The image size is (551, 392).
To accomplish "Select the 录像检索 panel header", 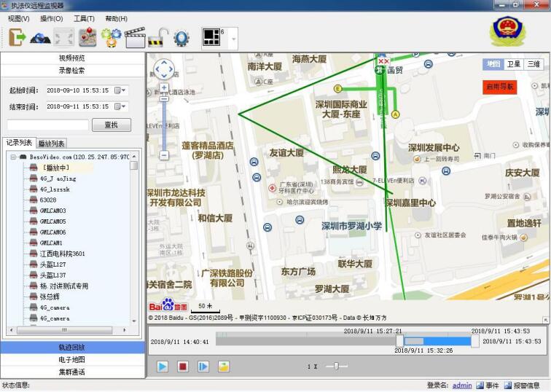I will [x=72, y=70].
